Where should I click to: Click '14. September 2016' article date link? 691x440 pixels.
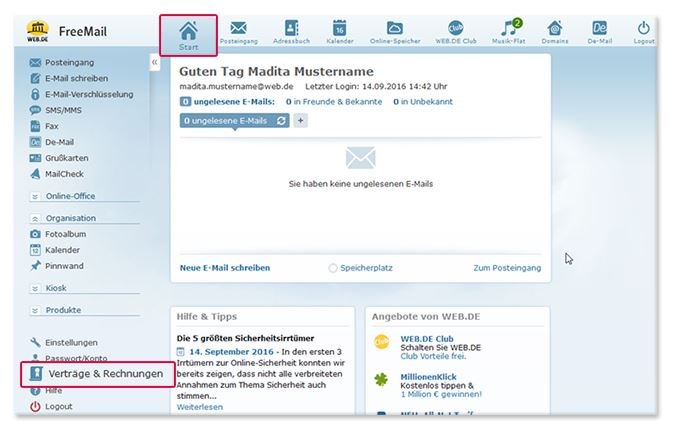pyautogui.click(x=231, y=352)
